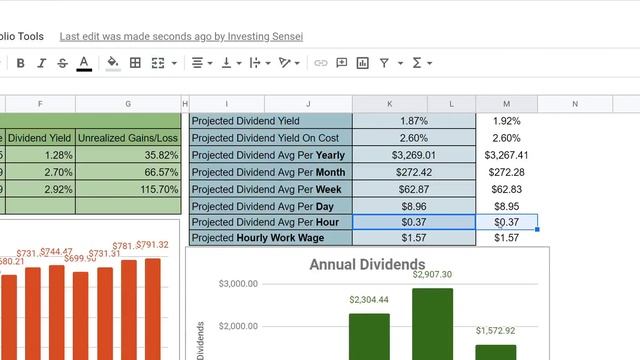Screen dimensions: 640x360
Task: Click the text rotation icon
Action: pyautogui.click(x=284, y=63)
